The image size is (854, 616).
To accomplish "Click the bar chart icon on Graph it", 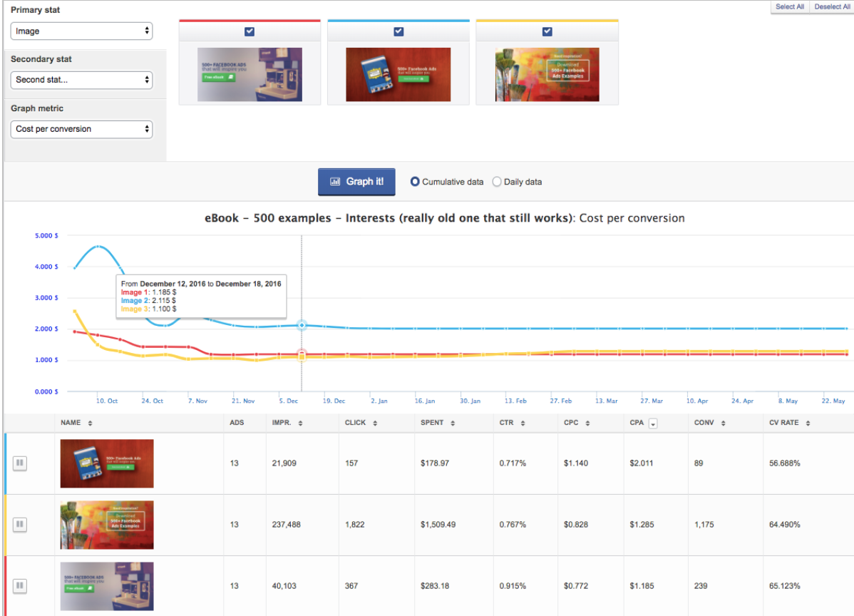I will click(336, 182).
